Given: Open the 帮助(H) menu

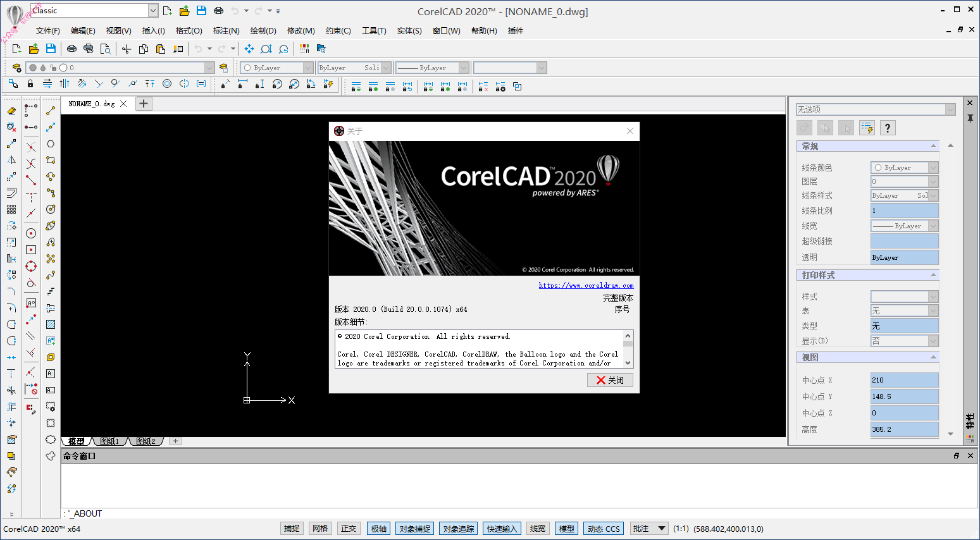Looking at the screenshot, I should click(x=484, y=30).
